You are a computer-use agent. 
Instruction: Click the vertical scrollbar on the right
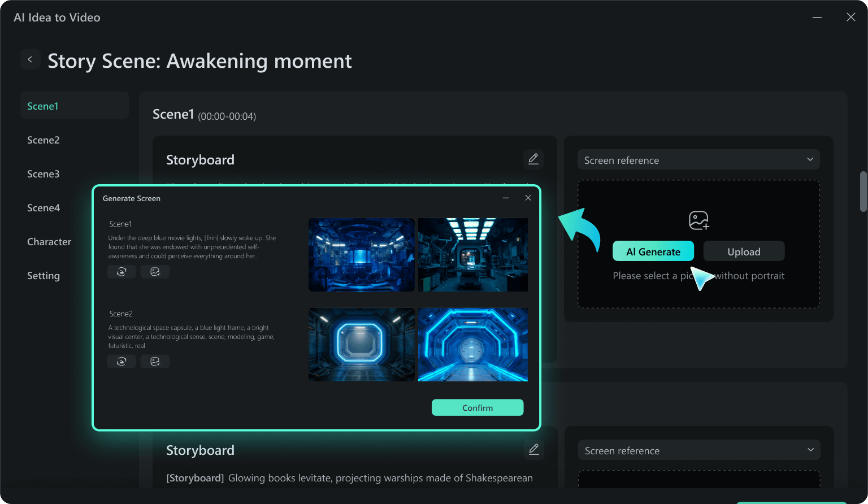point(863,192)
